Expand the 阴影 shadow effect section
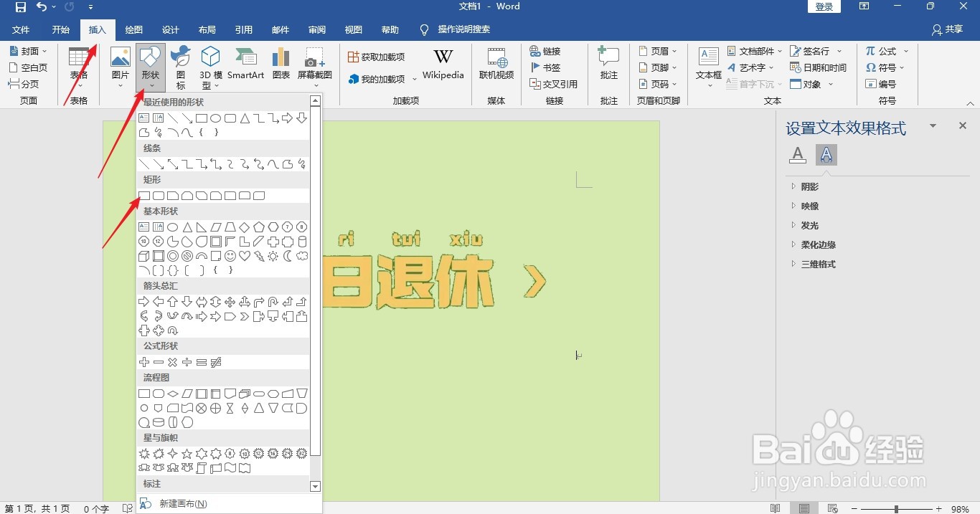 point(809,186)
